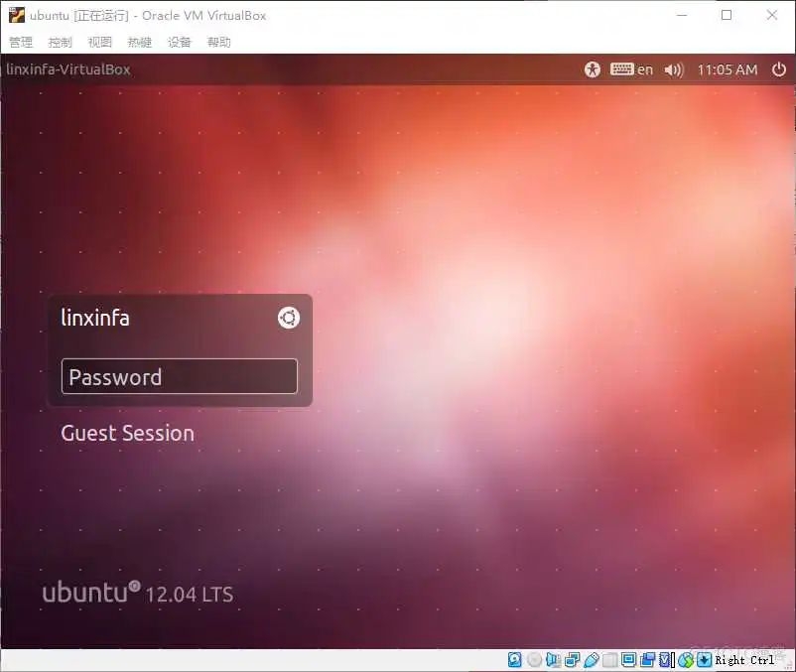Click the power button on top panel

[780, 69]
